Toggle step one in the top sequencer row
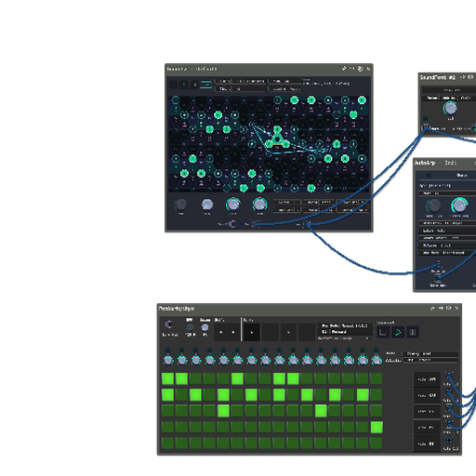The width and height of the screenshot is (476, 476). 167,378
